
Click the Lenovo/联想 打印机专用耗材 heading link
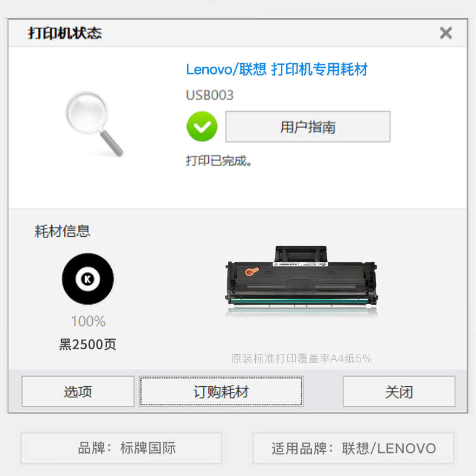277,69
